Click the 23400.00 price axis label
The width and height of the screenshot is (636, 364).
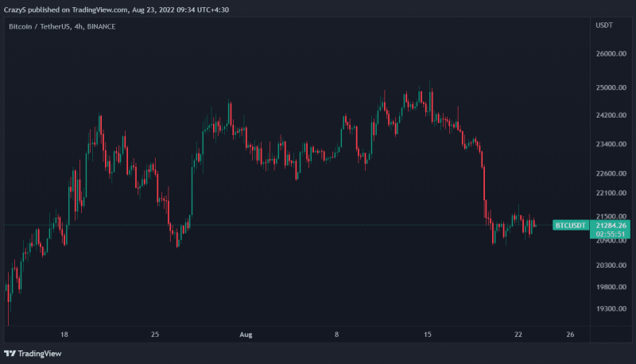(x=611, y=144)
